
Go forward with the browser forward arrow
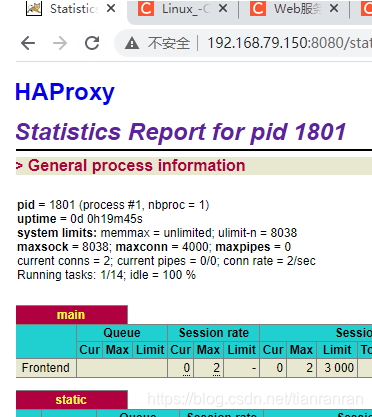tap(60, 43)
